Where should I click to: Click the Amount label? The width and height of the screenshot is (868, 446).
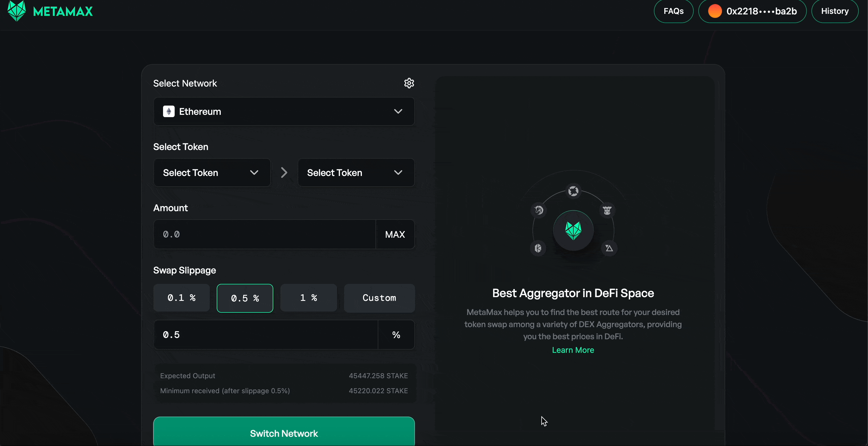click(171, 208)
